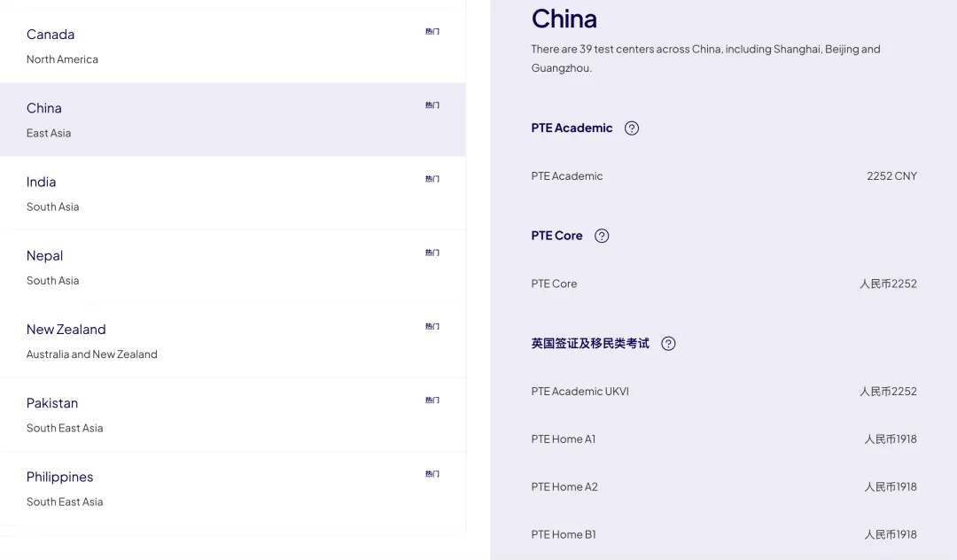Screen dimensions: 957x560
Task: Click the PTE Core section heading
Action: [556, 236]
